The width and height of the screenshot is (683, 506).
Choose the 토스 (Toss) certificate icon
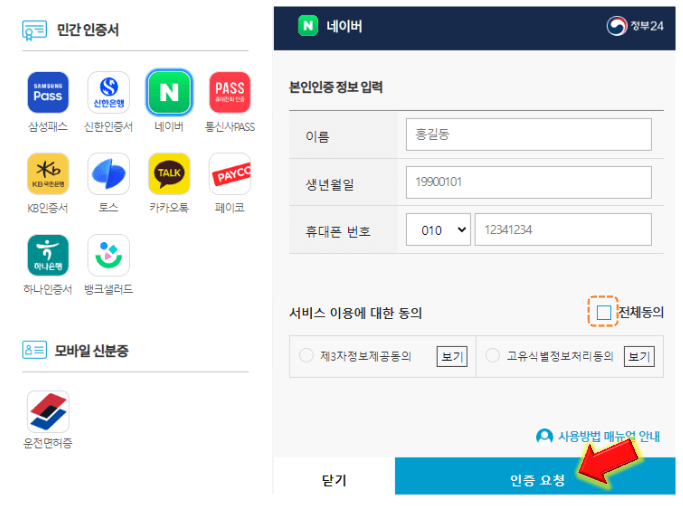108,174
